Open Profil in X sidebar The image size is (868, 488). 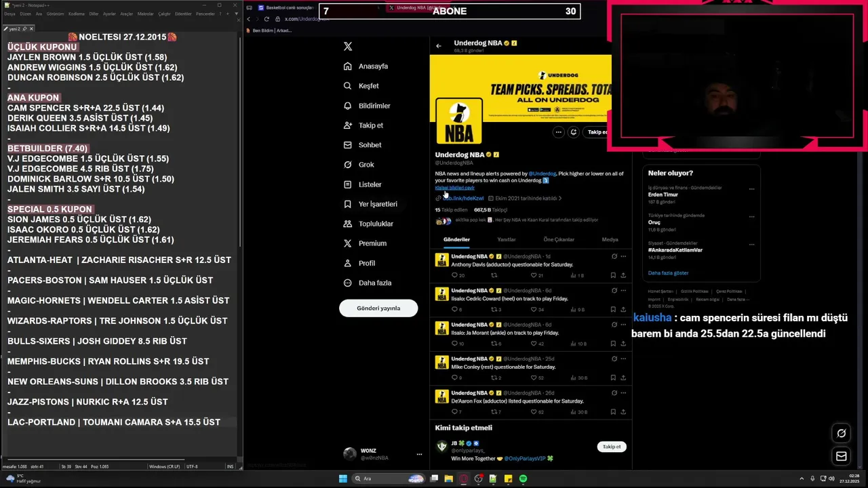click(359, 263)
